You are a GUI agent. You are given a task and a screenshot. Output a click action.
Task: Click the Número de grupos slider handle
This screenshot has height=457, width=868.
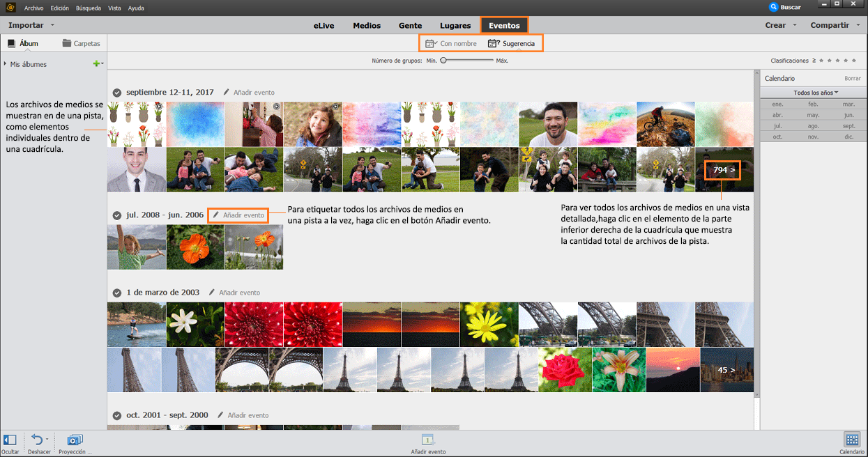coord(443,61)
